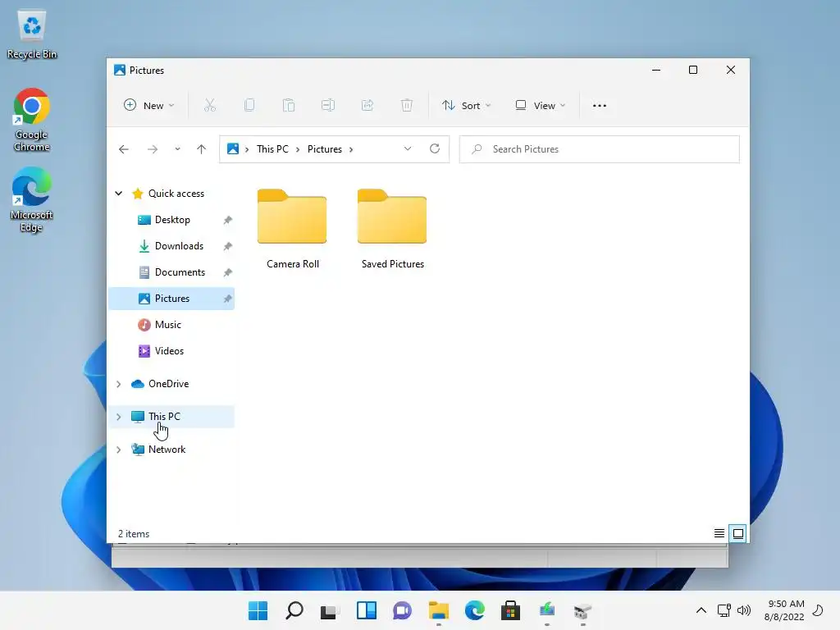This screenshot has width=840, height=630.
Task: Open taskbar Search
Action: (x=294, y=610)
